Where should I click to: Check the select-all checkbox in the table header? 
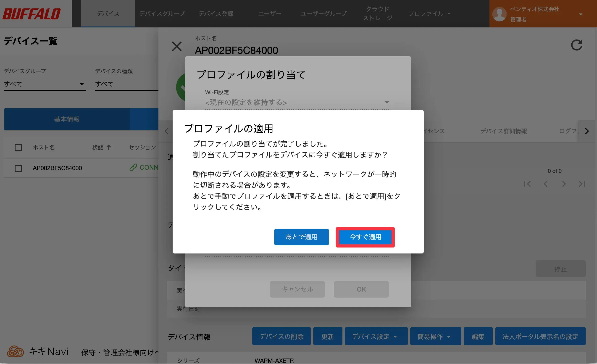click(18, 147)
